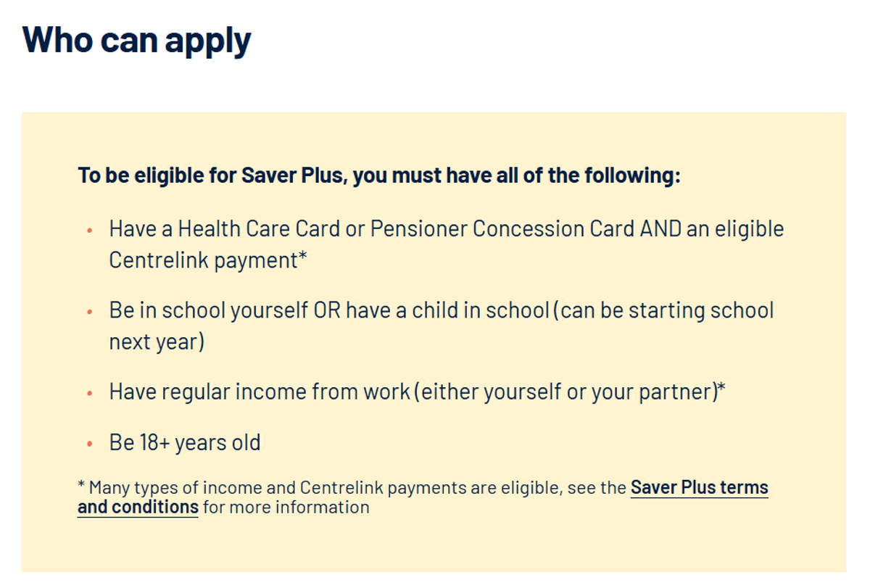
Task: Click the asterisk starting the footnote
Action: (81, 484)
